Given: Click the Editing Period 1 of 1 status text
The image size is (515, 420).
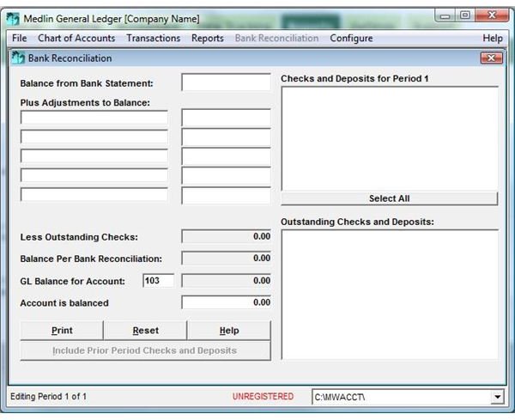Looking at the screenshot, I should [49, 397].
